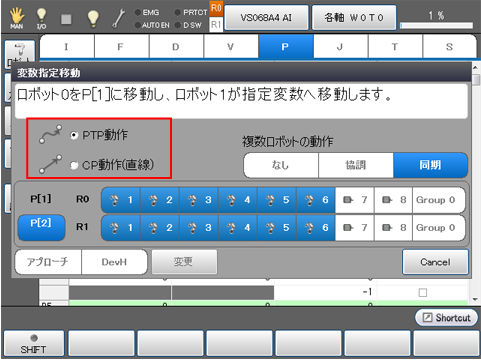Click the straight-line CP motion path icon
The height and width of the screenshot is (360, 481).
click(x=51, y=164)
